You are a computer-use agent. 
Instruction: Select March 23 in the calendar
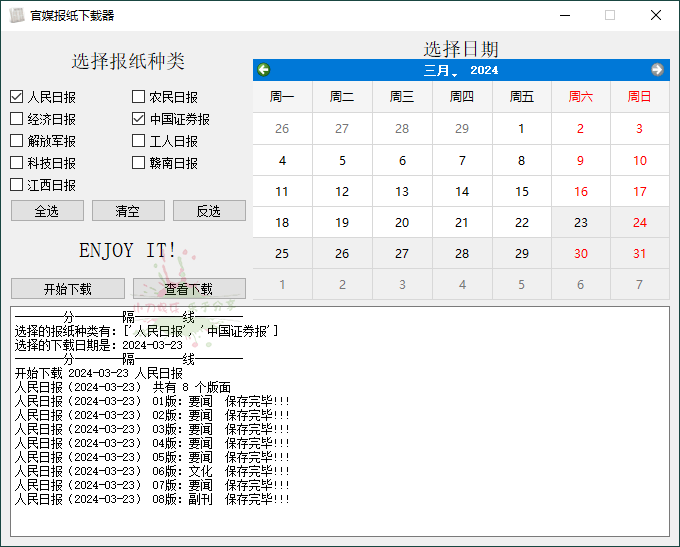pyautogui.click(x=581, y=222)
